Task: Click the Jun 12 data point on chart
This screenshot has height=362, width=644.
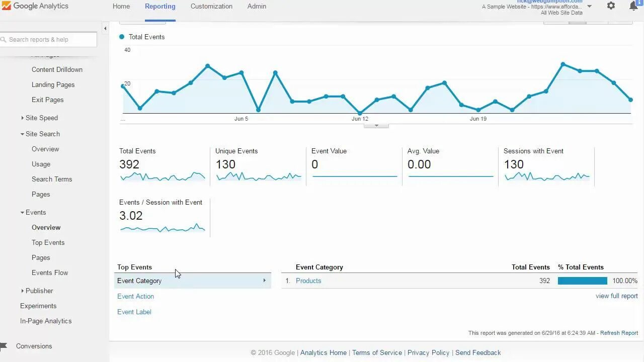Action: [360, 113]
